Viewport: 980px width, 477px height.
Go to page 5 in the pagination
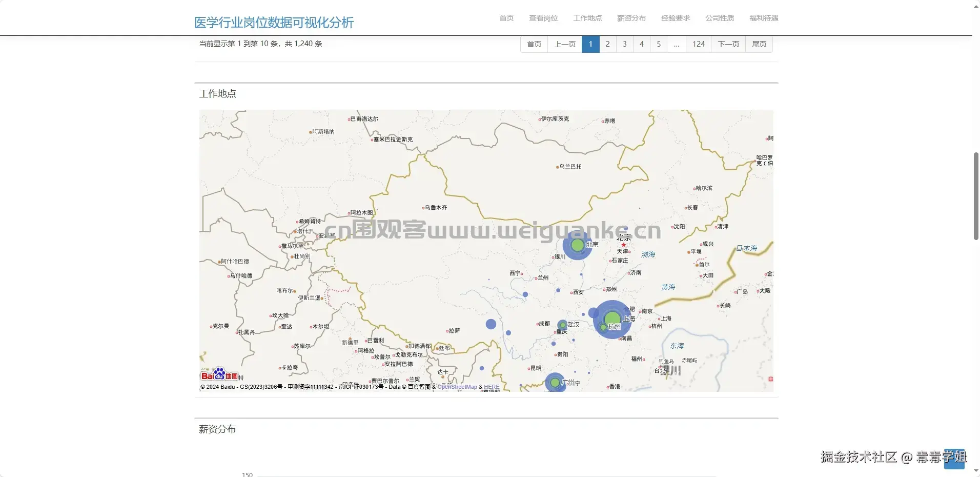tap(659, 44)
